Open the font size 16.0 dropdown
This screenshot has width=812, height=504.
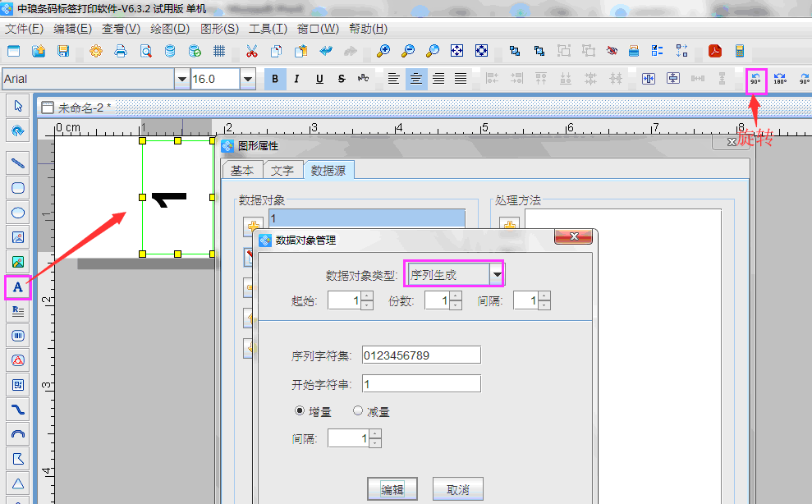pos(249,78)
